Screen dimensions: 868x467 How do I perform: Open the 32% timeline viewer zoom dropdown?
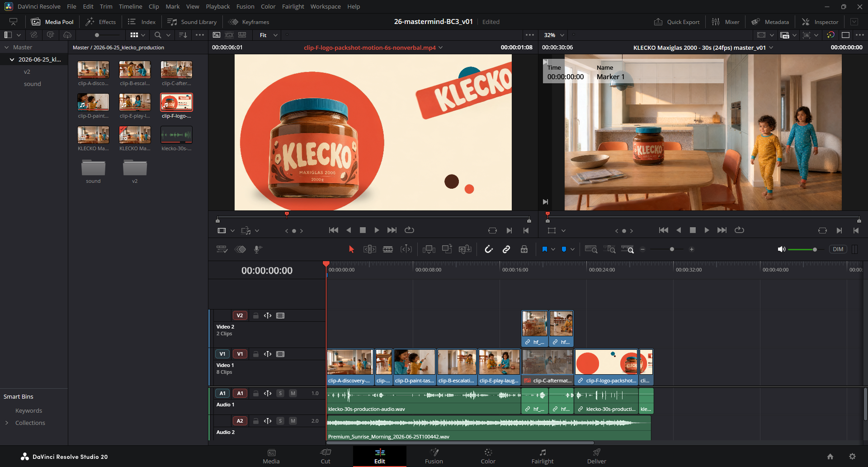[554, 35]
